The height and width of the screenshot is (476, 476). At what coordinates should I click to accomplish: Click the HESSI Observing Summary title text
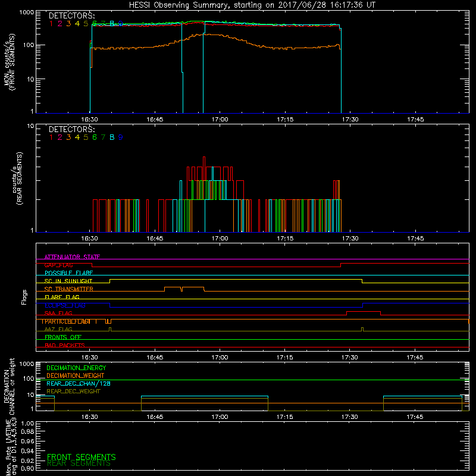coord(252,5)
